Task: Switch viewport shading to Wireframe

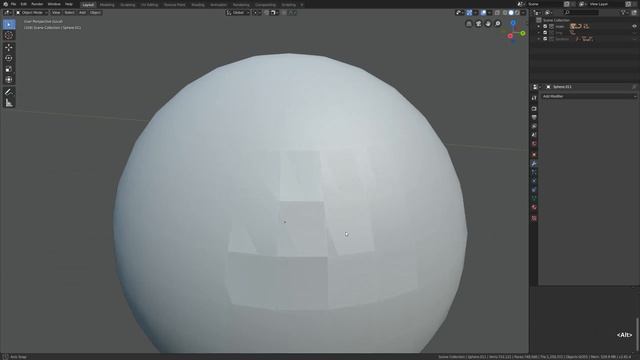Action: (504, 13)
